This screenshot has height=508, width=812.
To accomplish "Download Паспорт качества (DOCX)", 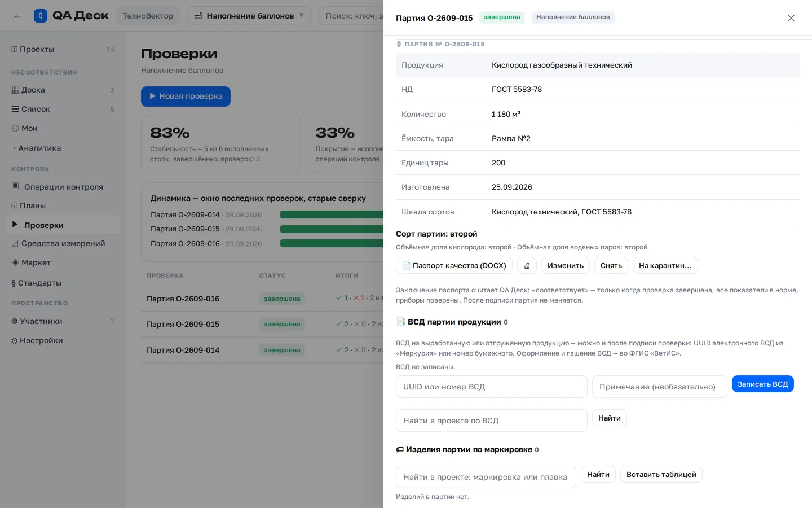I will coord(454,265).
